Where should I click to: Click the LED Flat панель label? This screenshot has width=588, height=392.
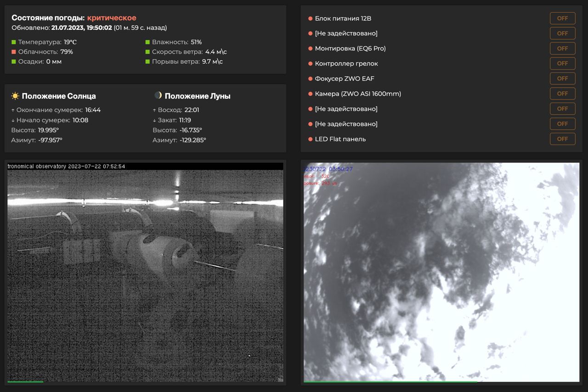pyautogui.click(x=340, y=139)
